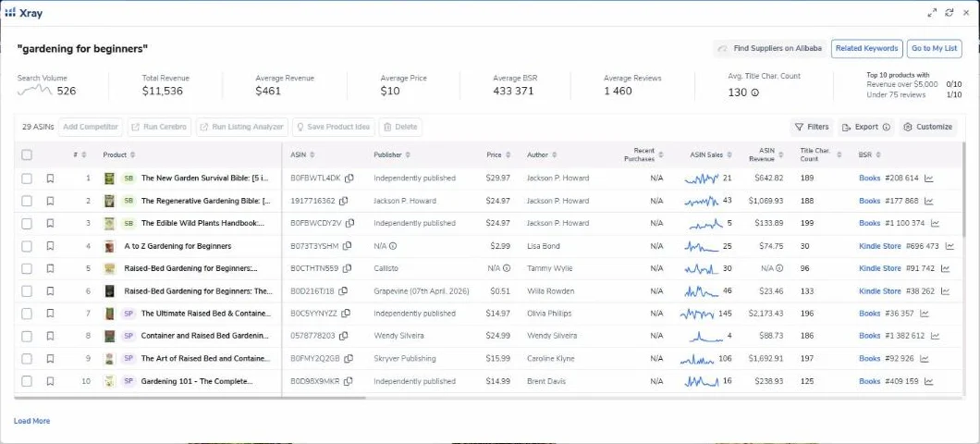Click Find Suppliers on Alibaba
Image resolution: width=980 pixels, height=444 pixels.
coord(770,48)
